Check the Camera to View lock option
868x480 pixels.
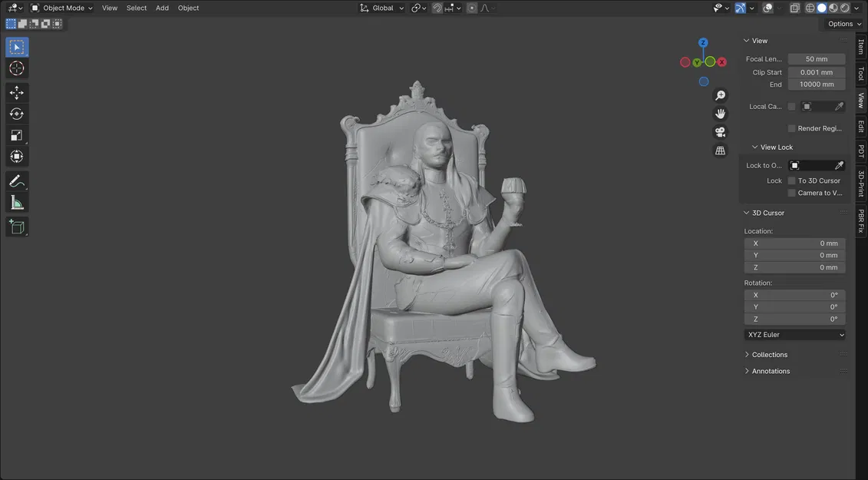(x=792, y=193)
